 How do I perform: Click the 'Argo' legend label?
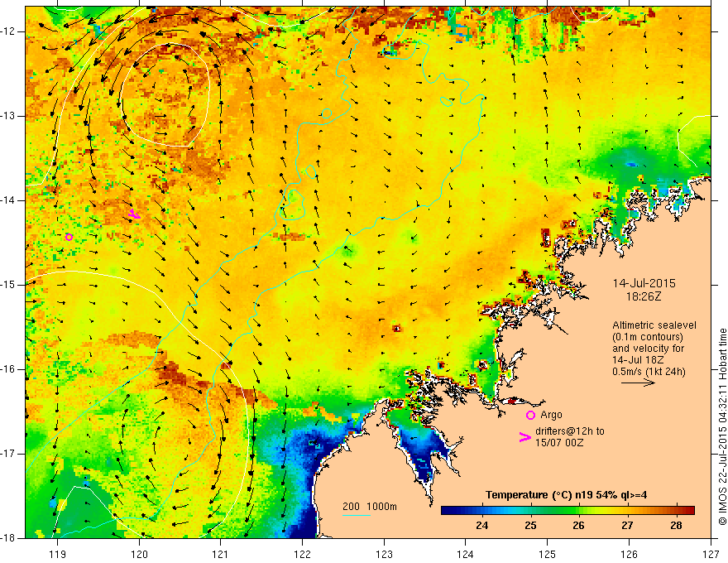pyautogui.click(x=551, y=415)
